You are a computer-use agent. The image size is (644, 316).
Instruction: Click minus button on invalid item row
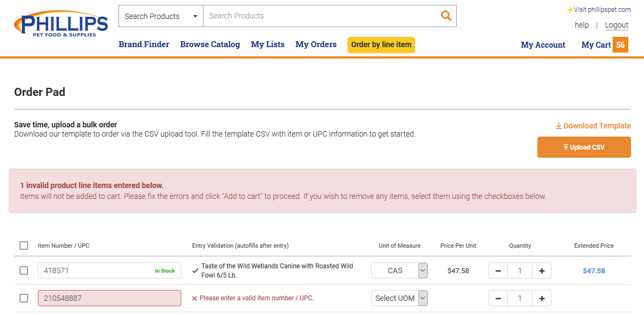[498, 298]
